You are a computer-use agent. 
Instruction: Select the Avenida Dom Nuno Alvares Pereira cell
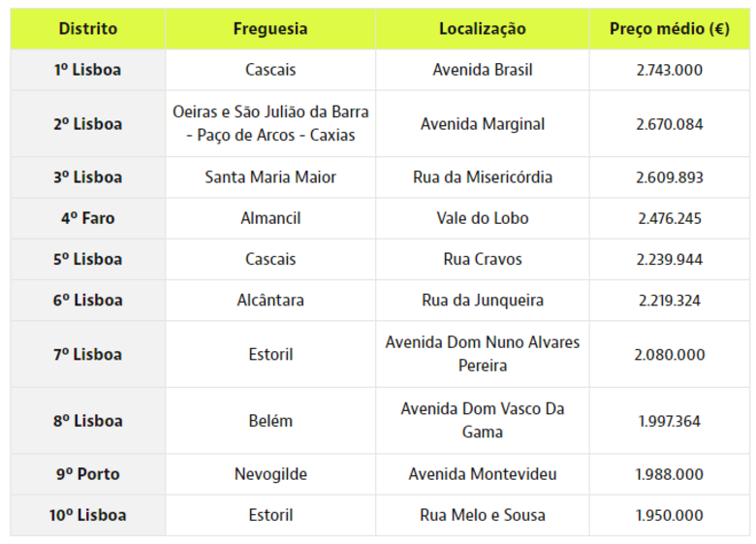[482, 354]
